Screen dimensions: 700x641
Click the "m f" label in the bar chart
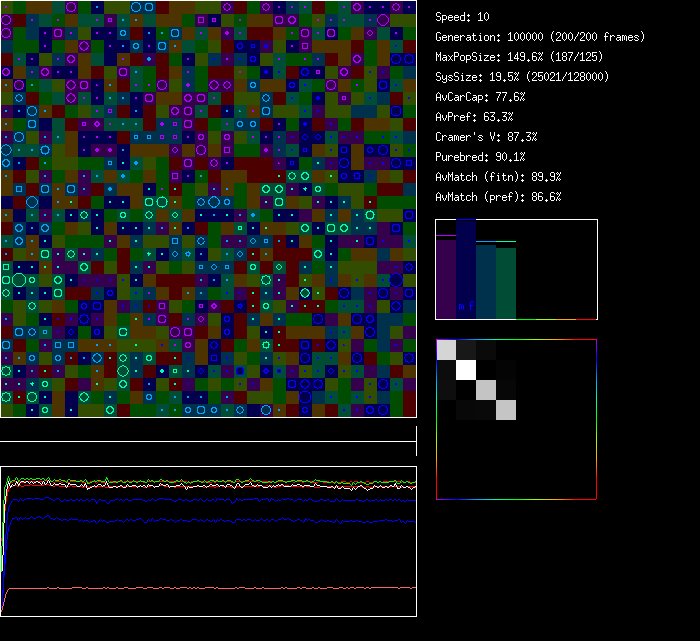(x=466, y=306)
